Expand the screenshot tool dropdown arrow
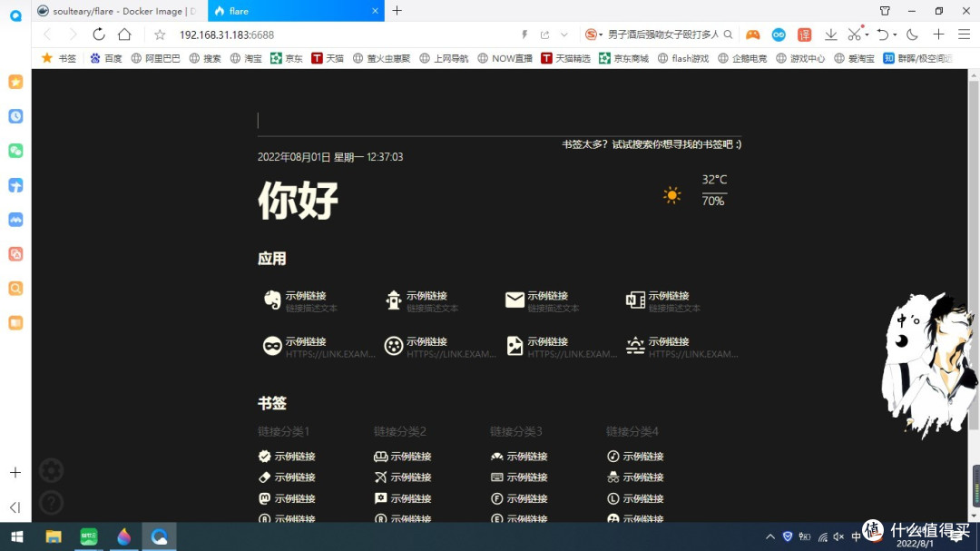The height and width of the screenshot is (551, 980). [867, 35]
